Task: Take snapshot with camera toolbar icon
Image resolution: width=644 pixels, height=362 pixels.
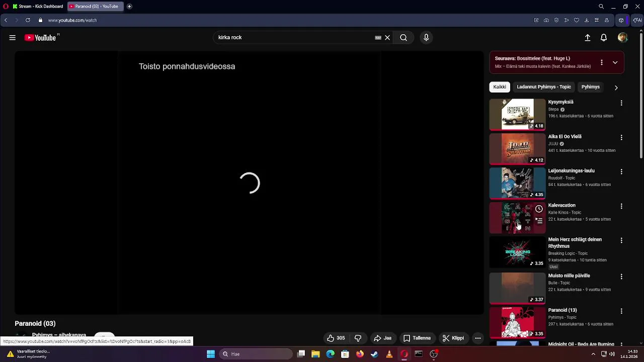Action: [546, 20]
